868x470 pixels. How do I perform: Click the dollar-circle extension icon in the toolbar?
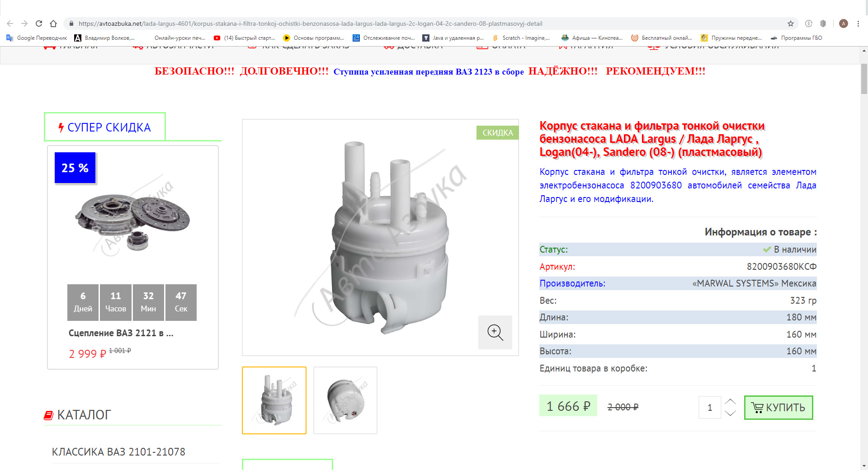[x=809, y=23]
